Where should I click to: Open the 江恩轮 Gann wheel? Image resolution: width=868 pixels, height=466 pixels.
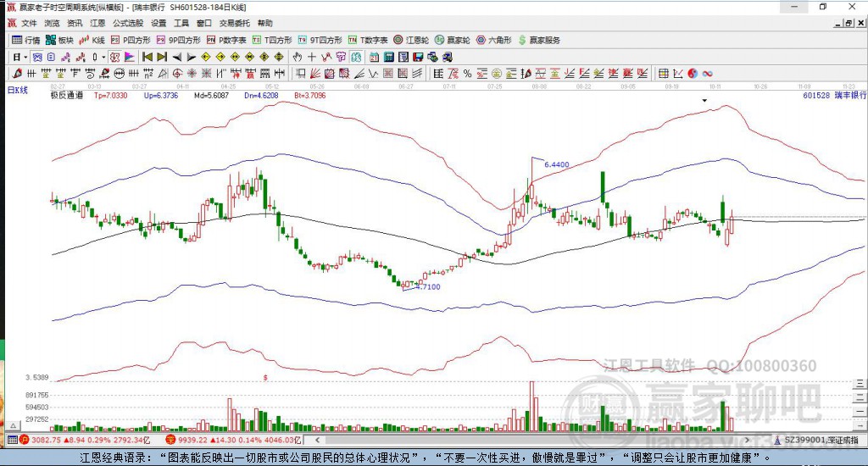tap(411, 40)
